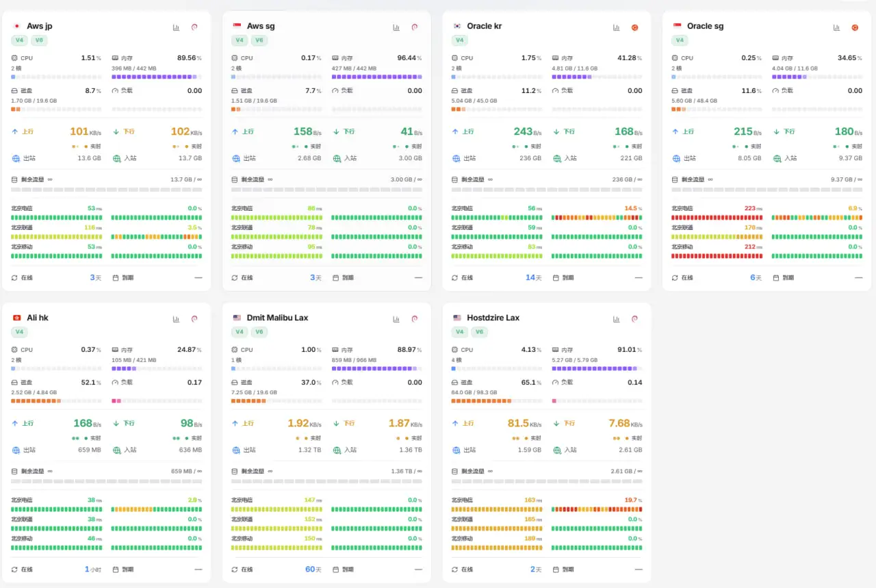This screenshot has height=588, width=876.
Task: Open the Oracle sg server title
Action: 706,26
